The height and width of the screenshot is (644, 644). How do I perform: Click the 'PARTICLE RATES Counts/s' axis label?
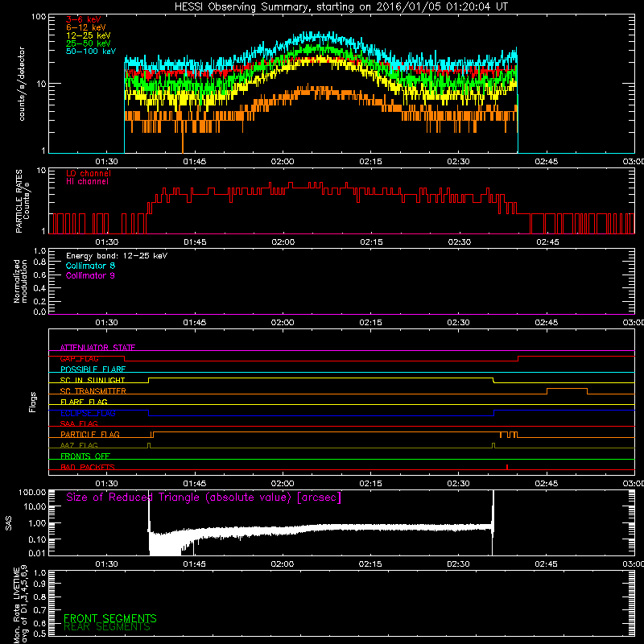23,201
